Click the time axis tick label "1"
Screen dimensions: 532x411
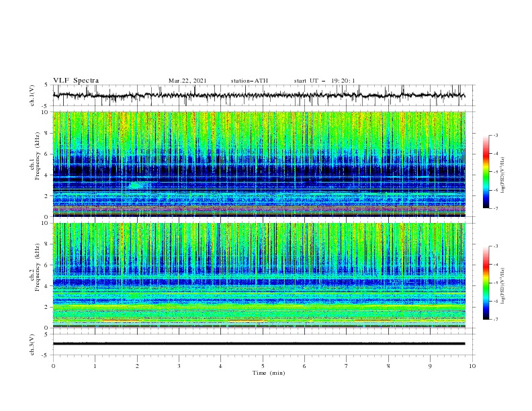95,366
